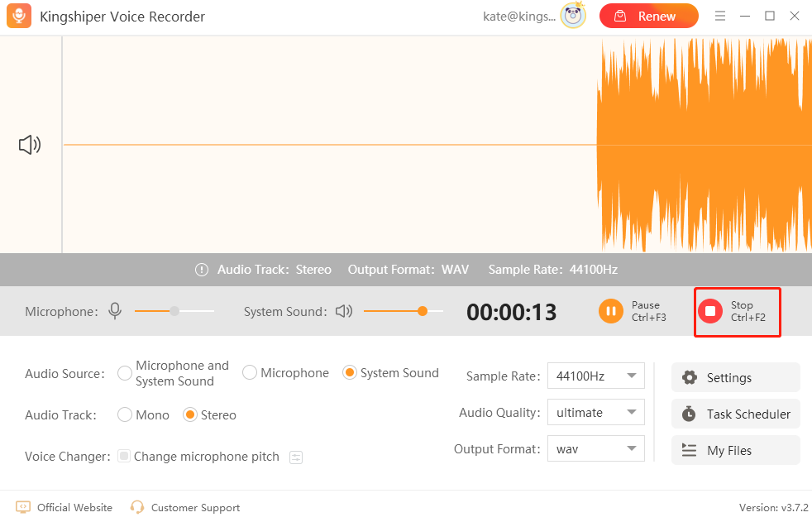Click the Output Format: WAV status text
Image resolution: width=812 pixels, height=522 pixels.
408,270
